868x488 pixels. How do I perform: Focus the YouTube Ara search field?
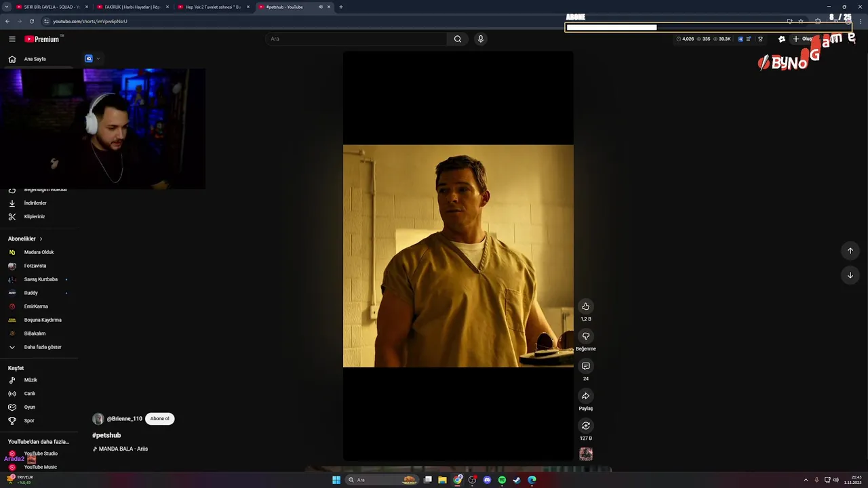[x=356, y=39]
